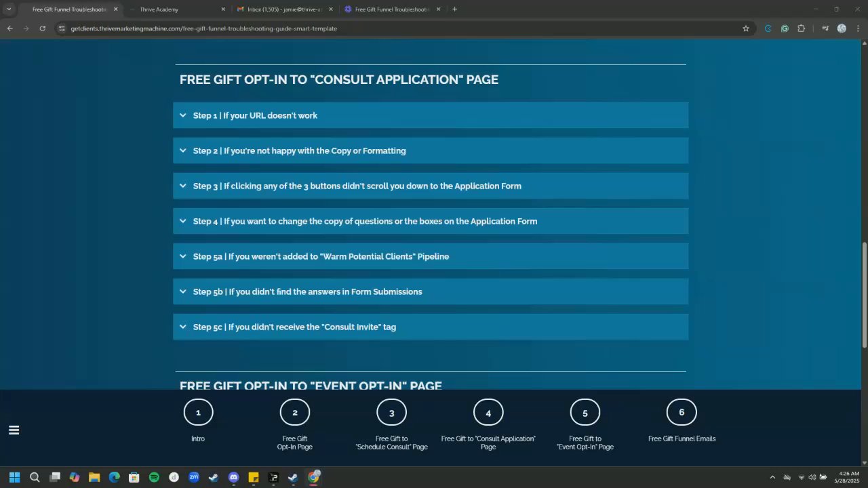
Task: Open Spotify from the taskbar
Action: point(154,477)
